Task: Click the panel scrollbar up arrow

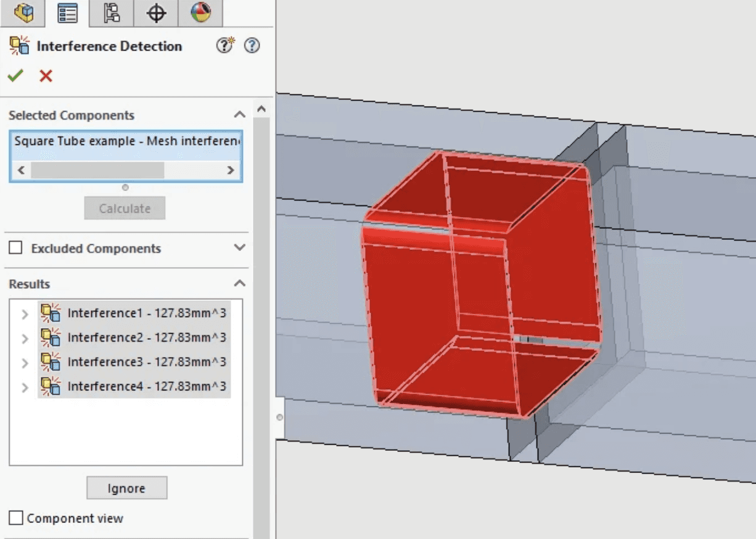Action: click(261, 109)
